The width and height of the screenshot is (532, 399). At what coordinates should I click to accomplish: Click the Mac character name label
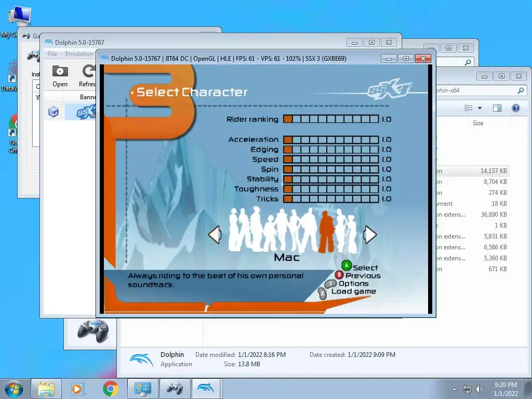[x=287, y=258]
